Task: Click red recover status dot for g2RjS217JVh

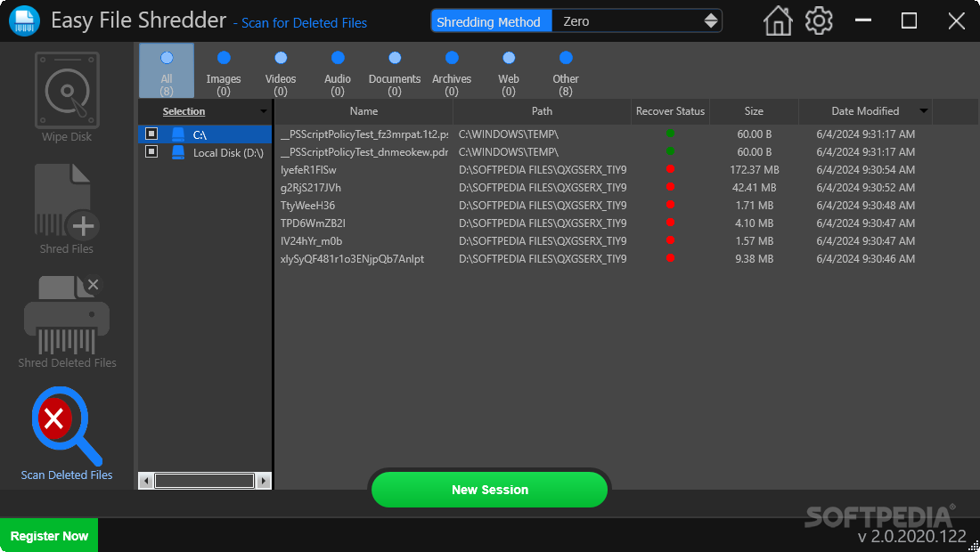Action: [x=670, y=187]
